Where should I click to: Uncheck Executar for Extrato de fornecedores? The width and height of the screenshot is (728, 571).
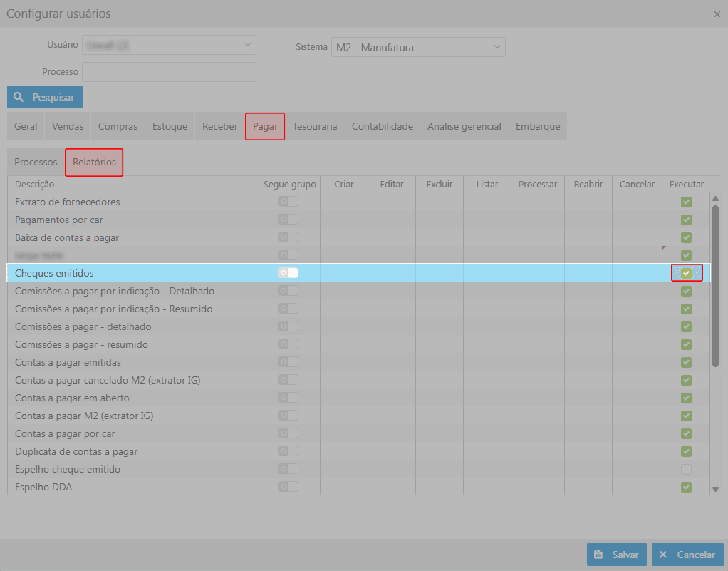[686, 202]
